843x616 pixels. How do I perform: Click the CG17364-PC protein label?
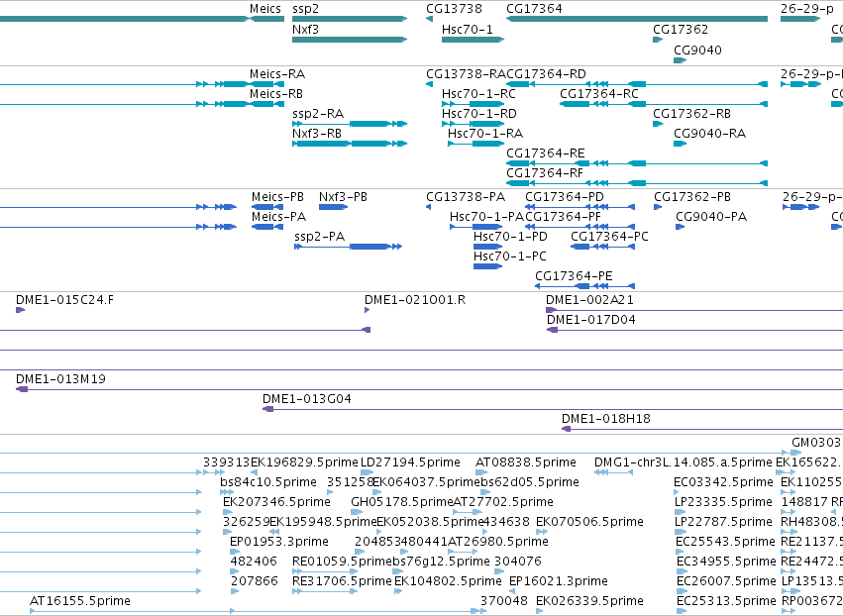coord(609,237)
